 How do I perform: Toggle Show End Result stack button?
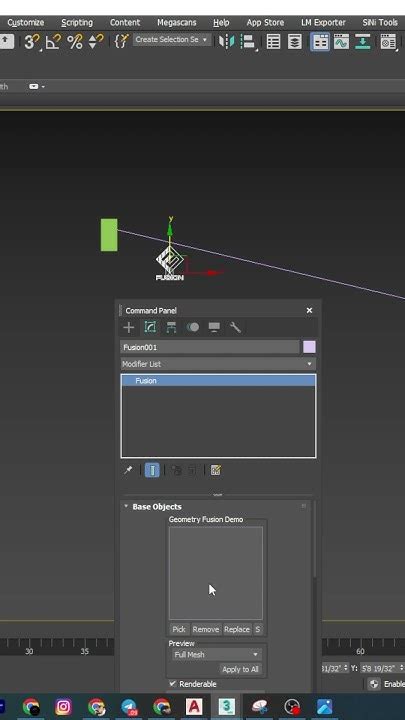[152, 470]
